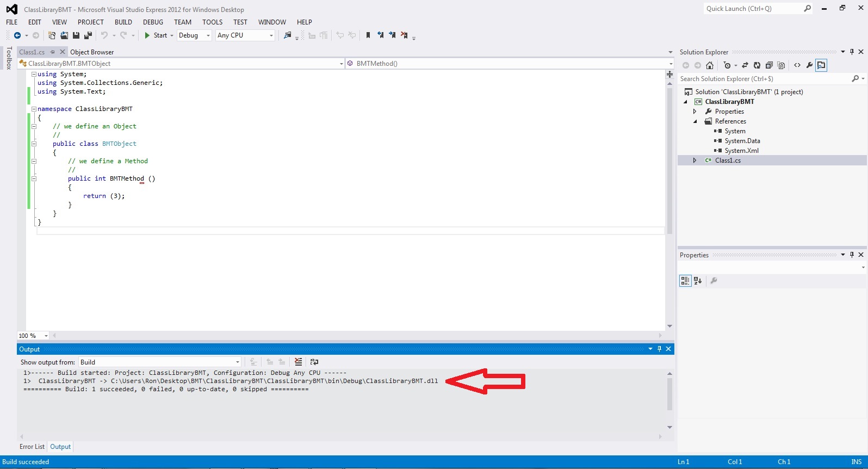Click the Start debugging button
The height and width of the screenshot is (469, 868).
[156, 35]
